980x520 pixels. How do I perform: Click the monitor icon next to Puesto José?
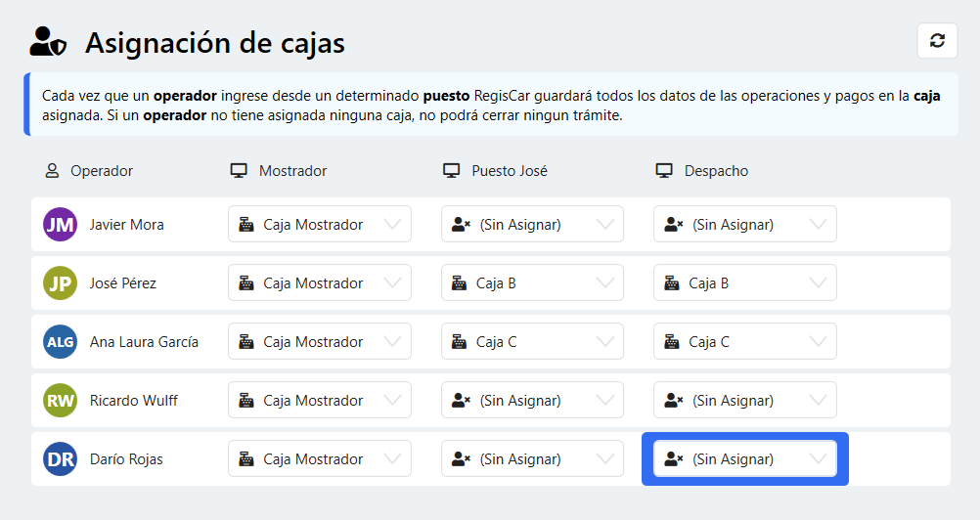coord(451,170)
